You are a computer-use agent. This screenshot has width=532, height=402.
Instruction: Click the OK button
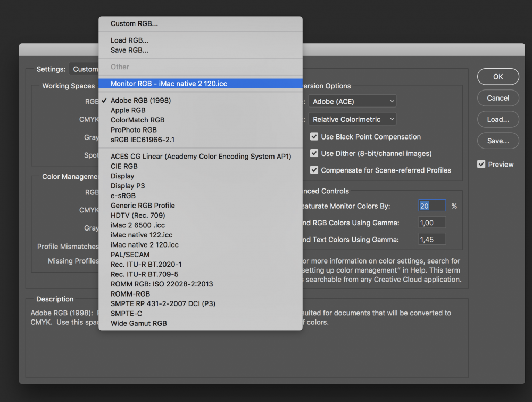click(x=498, y=77)
